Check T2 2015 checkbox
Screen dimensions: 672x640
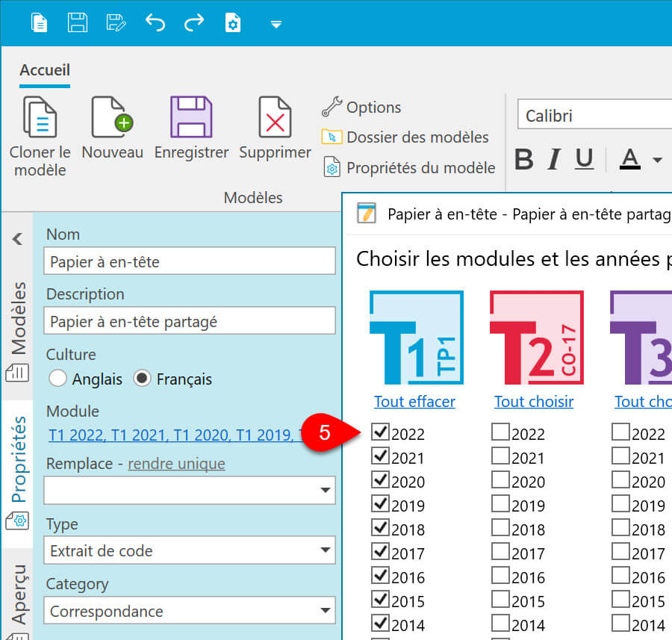500,599
